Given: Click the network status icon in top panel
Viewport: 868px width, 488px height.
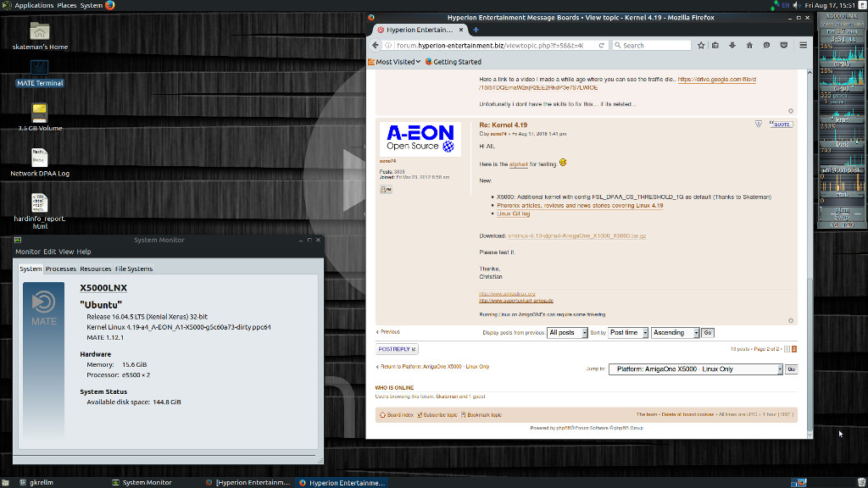Looking at the screenshot, I should [x=775, y=5].
